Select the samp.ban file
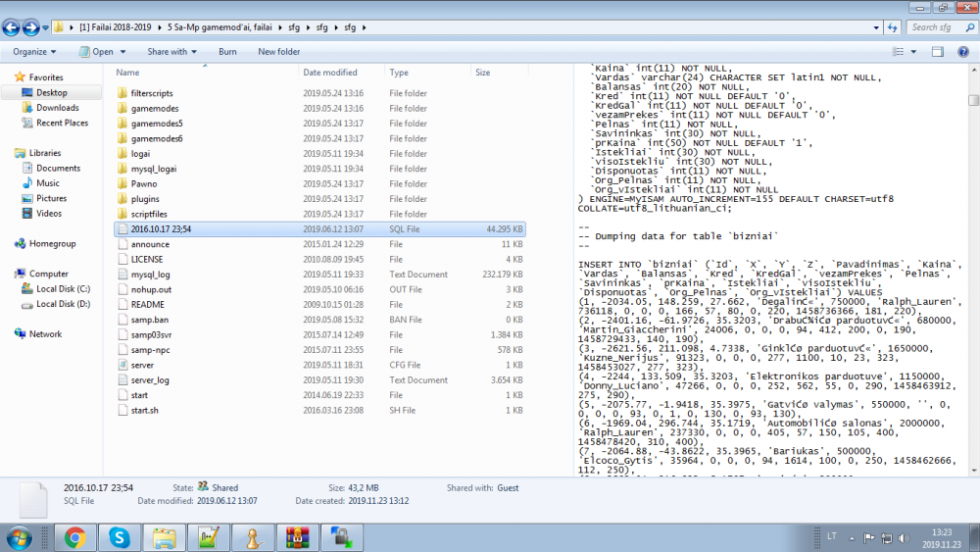 click(149, 320)
